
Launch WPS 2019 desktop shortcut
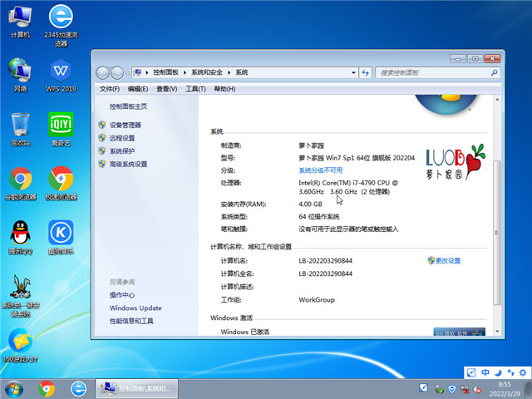tap(61, 75)
